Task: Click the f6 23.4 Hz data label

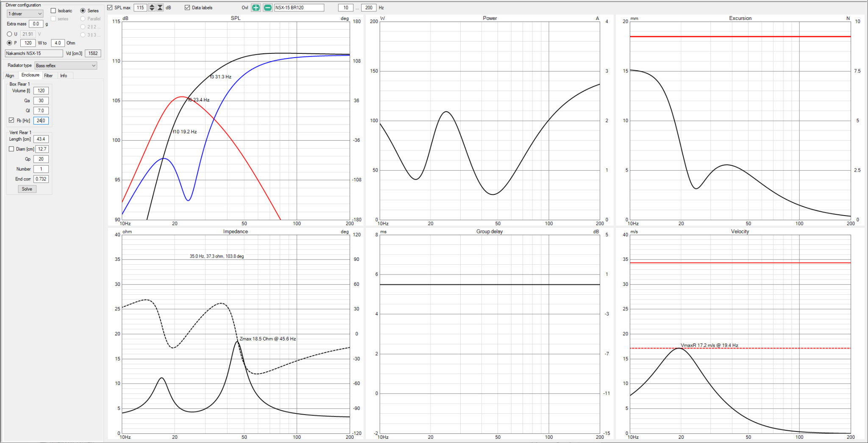Action: point(199,100)
